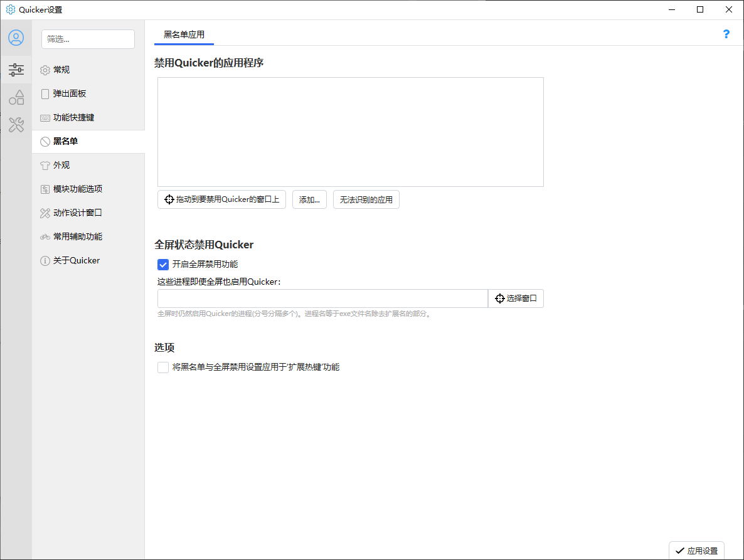The image size is (744, 560).
Task: Select the sliders settings icon in left rail
Action: click(16, 70)
